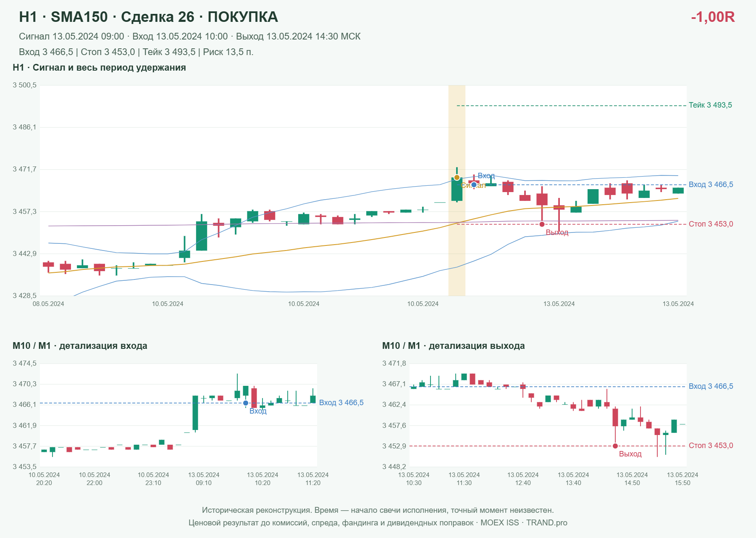This screenshot has width=756, height=538.
Task: Click the 'Вход 3 466,5' label on main H1 chart
Action: [x=711, y=185]
